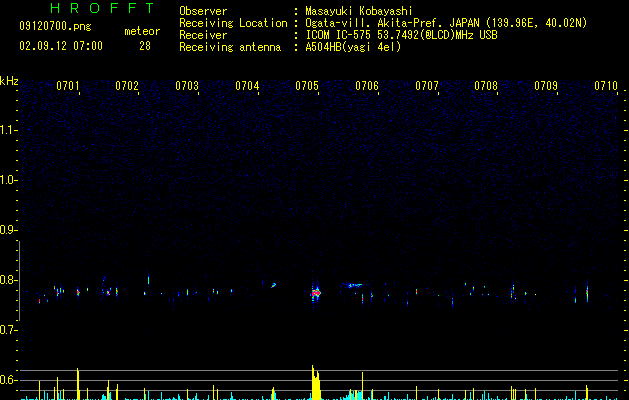629x400 pixels.
Task: Click observer name Masayuki Kobayashi
Action: [x=359, y=11]
